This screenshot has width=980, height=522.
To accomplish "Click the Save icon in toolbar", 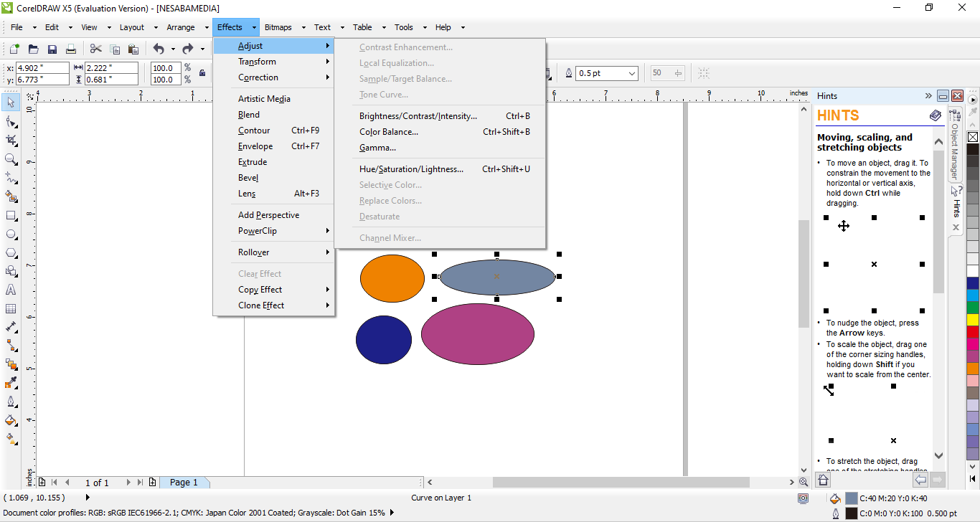I will tap(52, 49).
